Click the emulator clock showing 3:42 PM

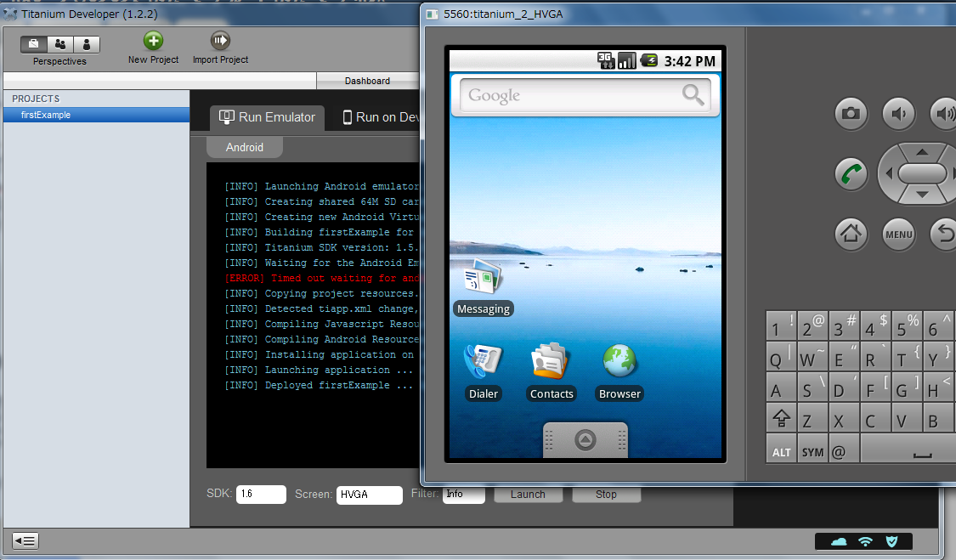pos(689,61)
